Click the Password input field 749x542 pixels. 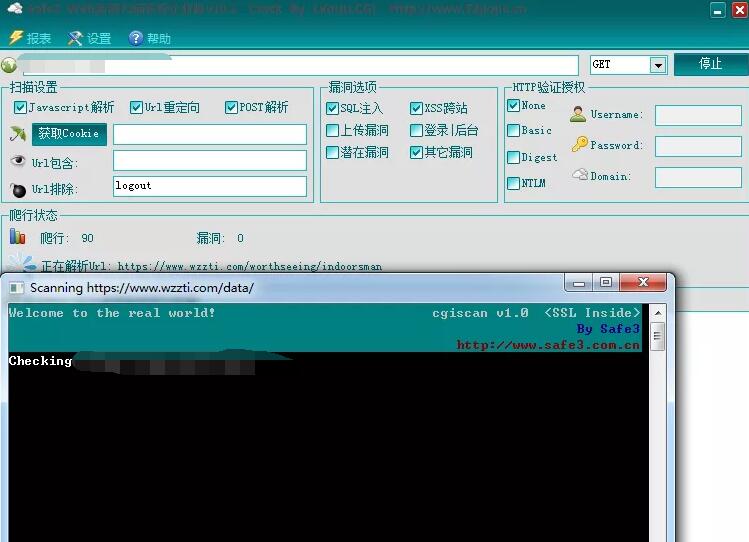698,146
